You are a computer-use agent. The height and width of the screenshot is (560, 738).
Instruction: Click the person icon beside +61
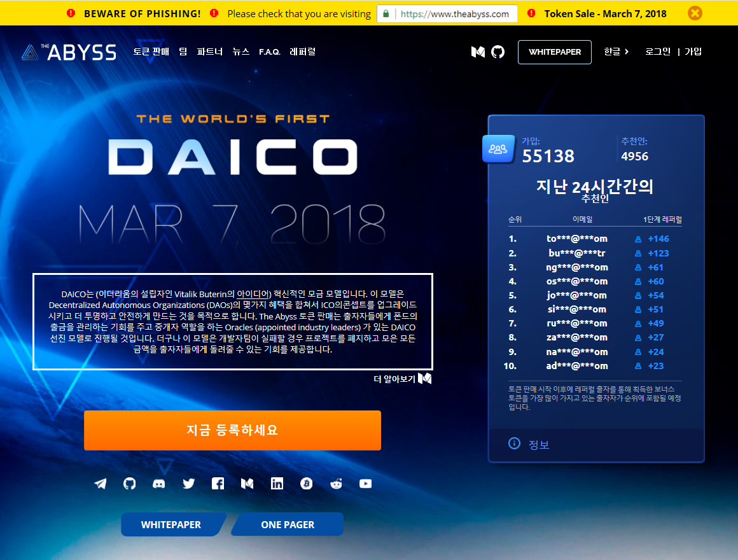tap(638, 267)
